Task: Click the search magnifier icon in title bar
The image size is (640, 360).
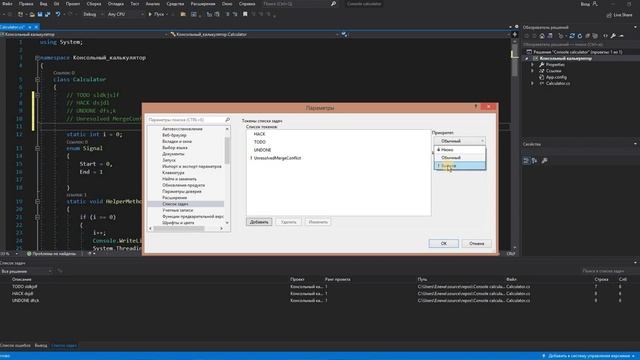Action: (x=333, y=4)
